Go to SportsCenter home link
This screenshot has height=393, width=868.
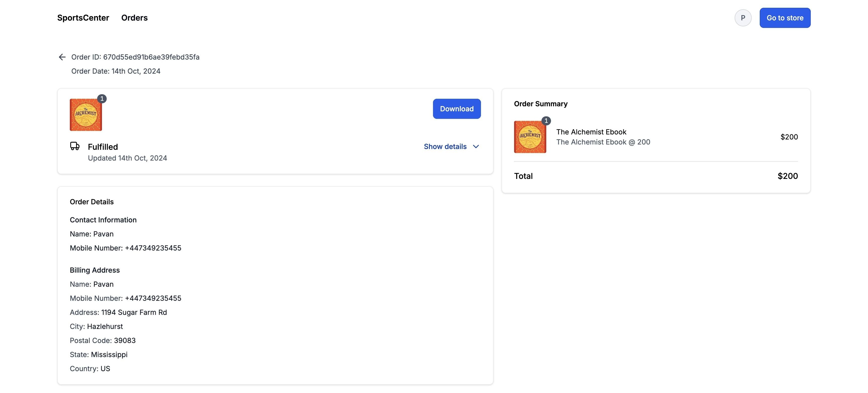(x=83, y=18)
